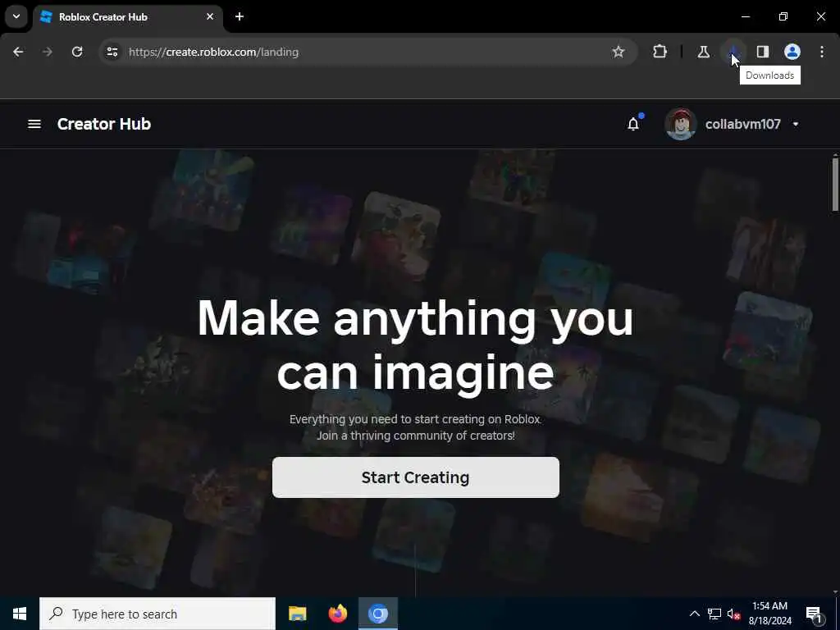Image resolution: width=840 pixels, height=630 pixels.
Task: Show hidden system tray icons
Action: [x=694, y=614]
